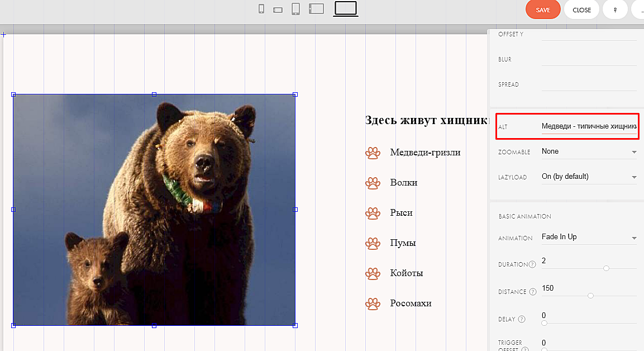Open the Lazyload dropdown
Screen dimensions: 644x351
pyautogui.click(x=589, y=177)
